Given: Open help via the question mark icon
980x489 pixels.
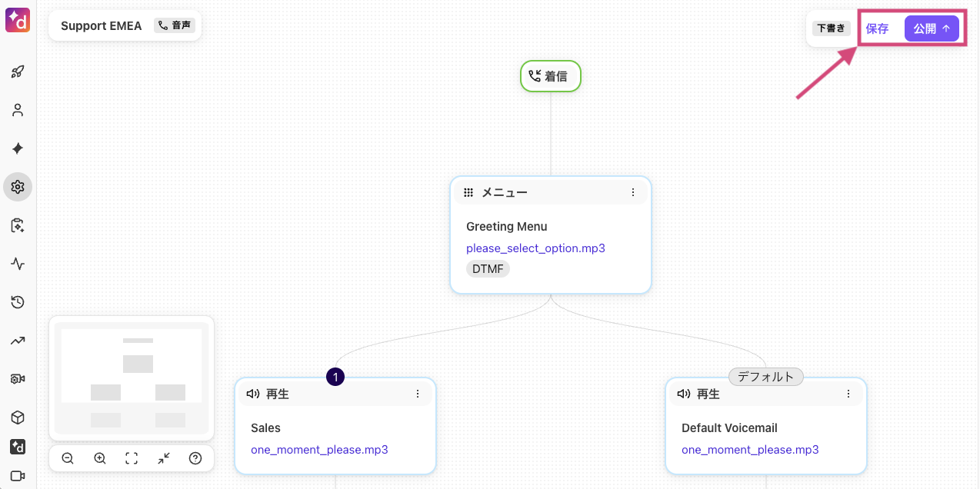Looking at the screenshot, I should tap(195, 457).
